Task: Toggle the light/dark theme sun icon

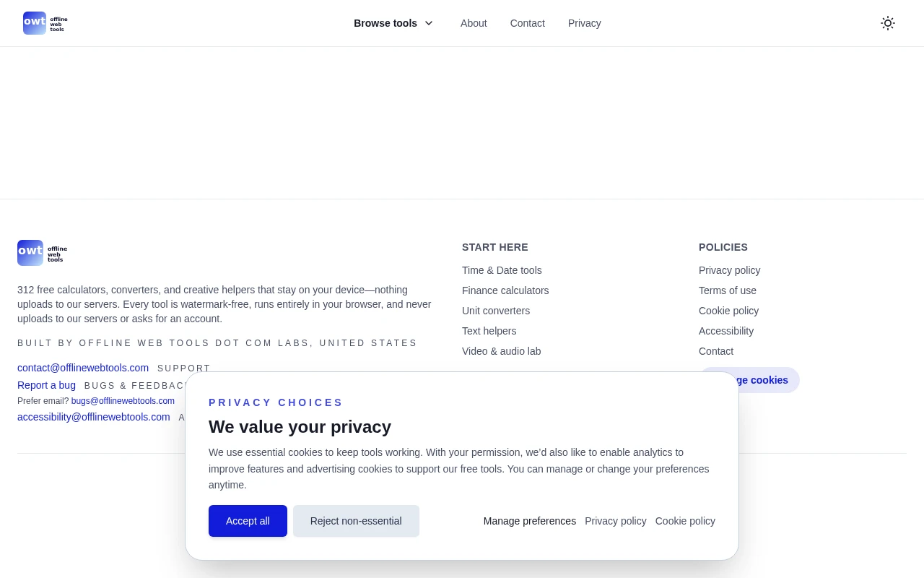Action: (887, 23)
